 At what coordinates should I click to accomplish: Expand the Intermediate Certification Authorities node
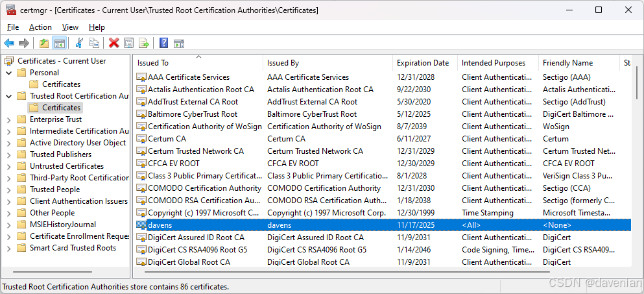point(9,131)
